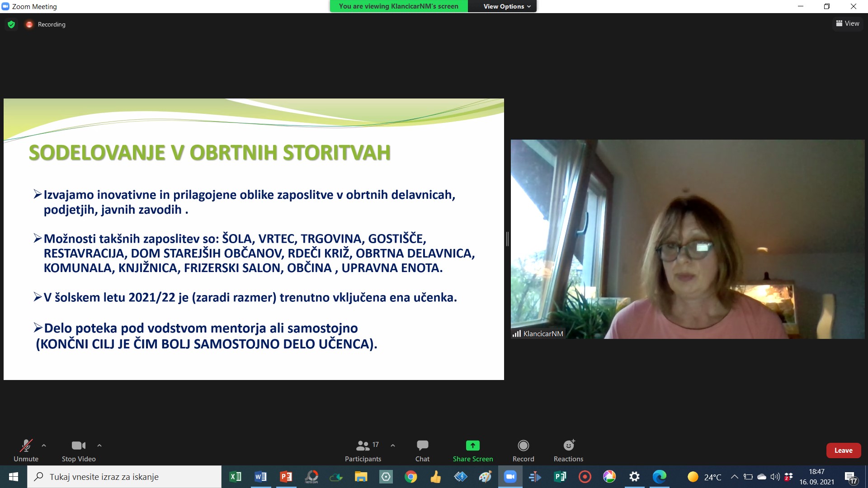This screenshot has width=868, height=488.
Task: Leave the meeting
Action: 844,450
